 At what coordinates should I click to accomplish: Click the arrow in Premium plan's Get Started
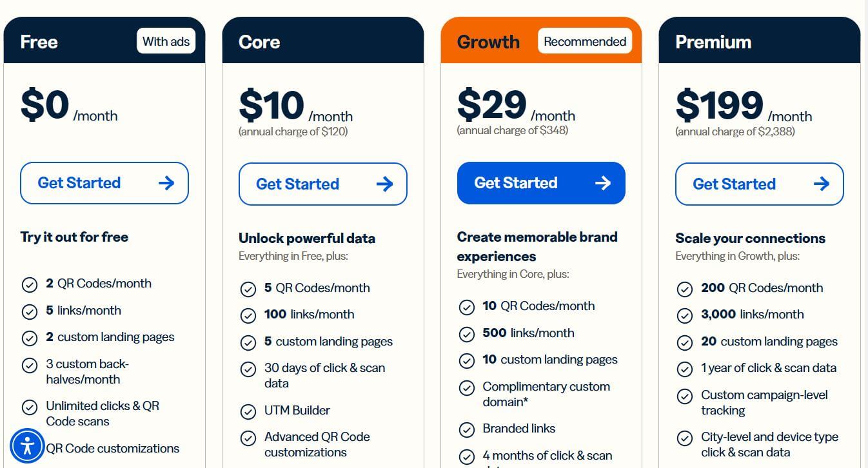[821, 184]
